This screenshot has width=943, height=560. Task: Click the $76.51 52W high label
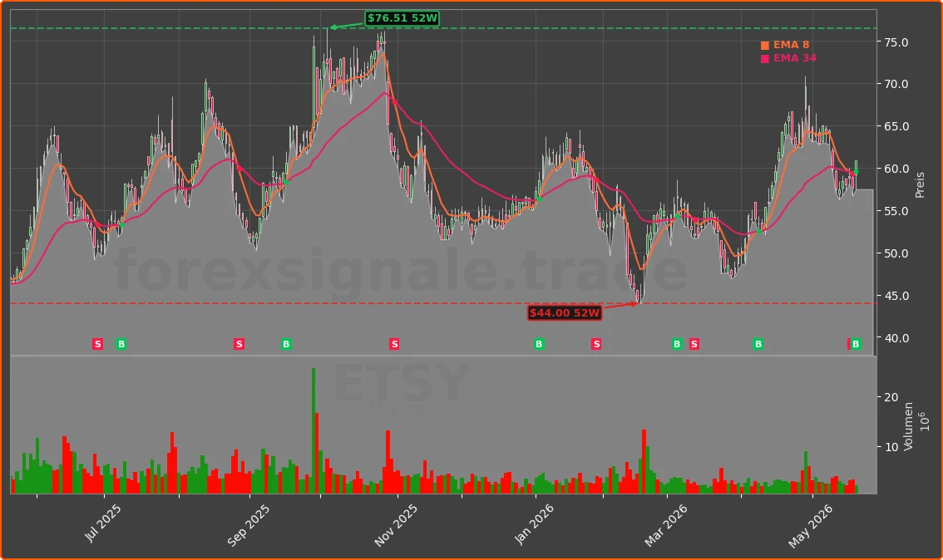[402, 18]
